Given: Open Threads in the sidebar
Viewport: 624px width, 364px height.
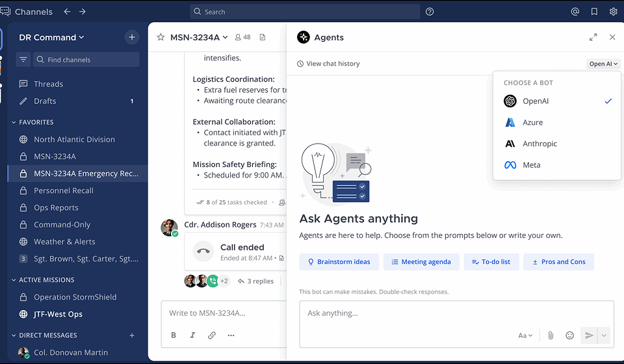Looking at the screenshot, I should [x=77, y=84].
